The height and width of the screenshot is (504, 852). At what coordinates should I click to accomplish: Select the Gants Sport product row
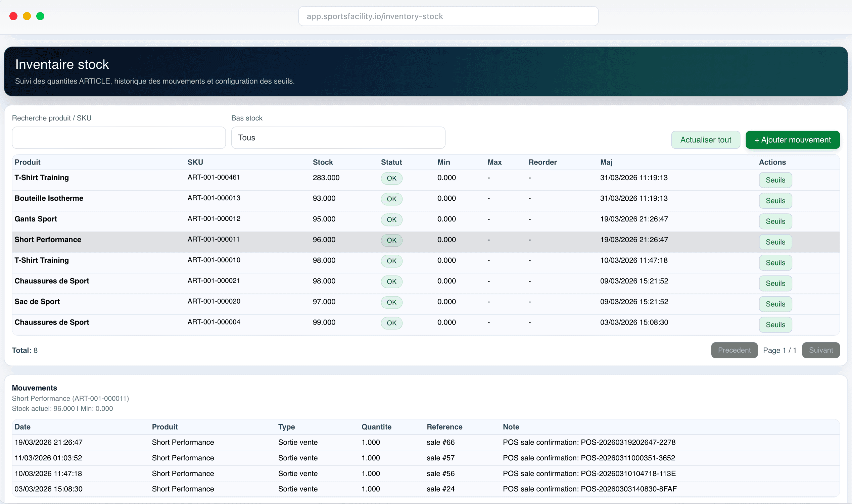pos(36,219)
